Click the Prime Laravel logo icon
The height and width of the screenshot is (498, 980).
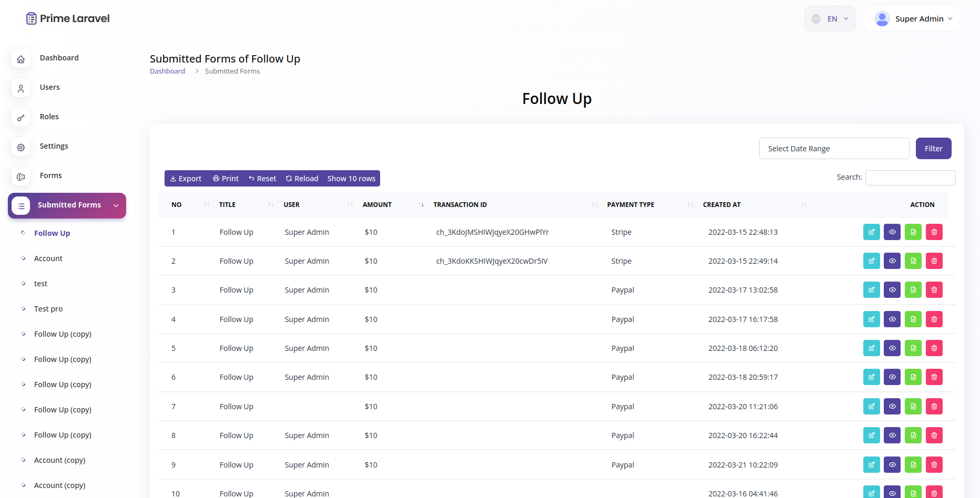[x=31, y=18]
